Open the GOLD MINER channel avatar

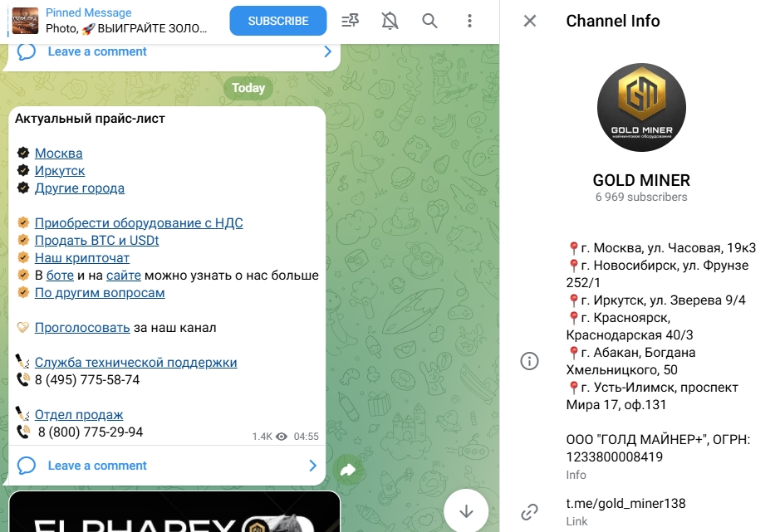641,107
